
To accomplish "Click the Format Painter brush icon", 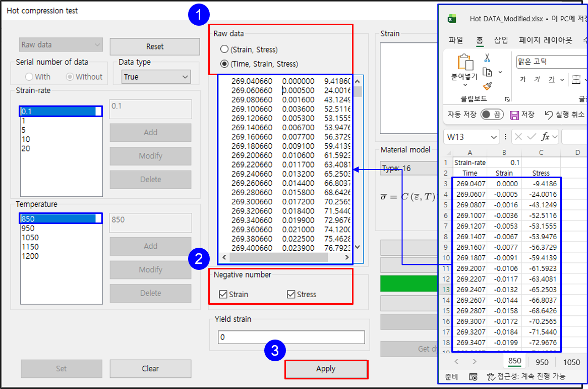I will pos(488,86).
